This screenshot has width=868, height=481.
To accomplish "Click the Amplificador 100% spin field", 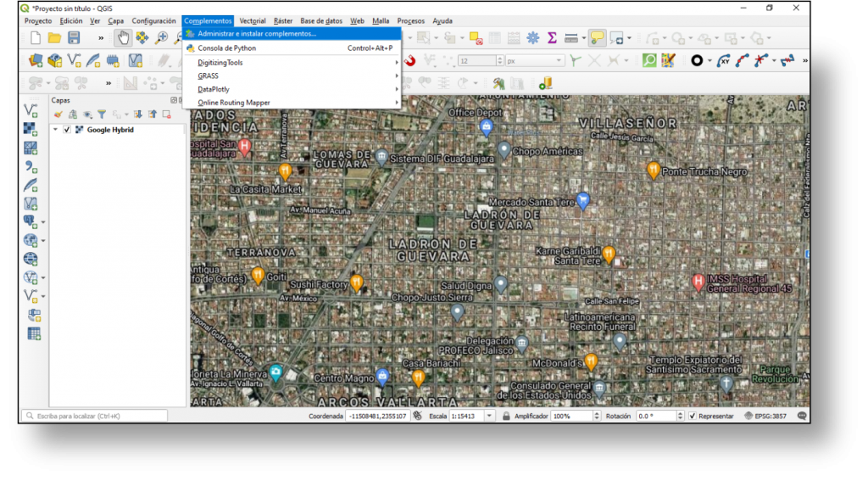I will click(576, 417).
